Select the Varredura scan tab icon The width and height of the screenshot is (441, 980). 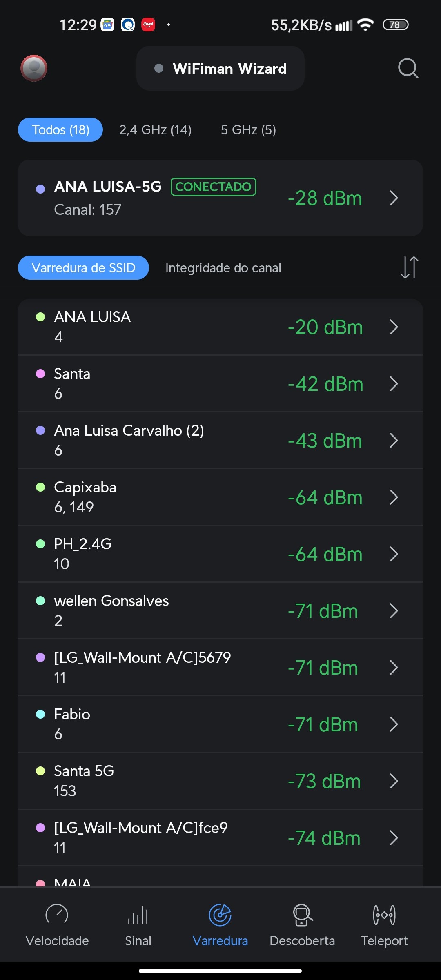[x=220, y=915]
